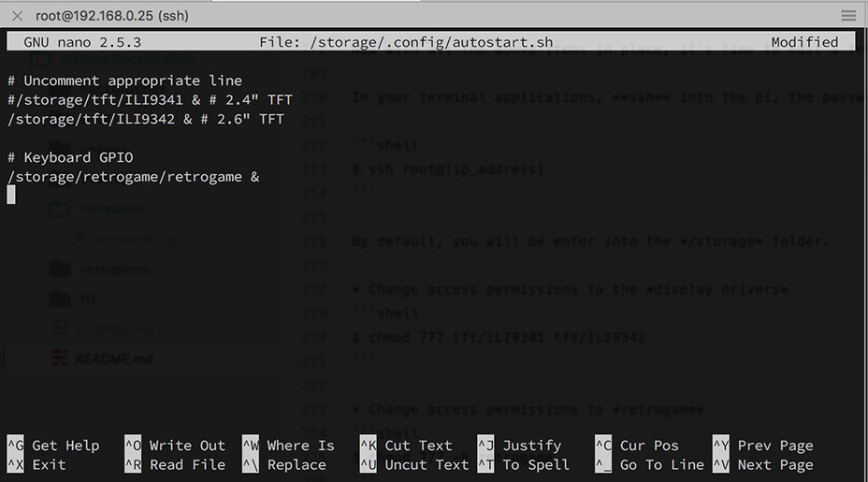Close the root@192.168.0.25 ssh tab
The height and width of the screenshot is (482, 868).
(17, 16)
